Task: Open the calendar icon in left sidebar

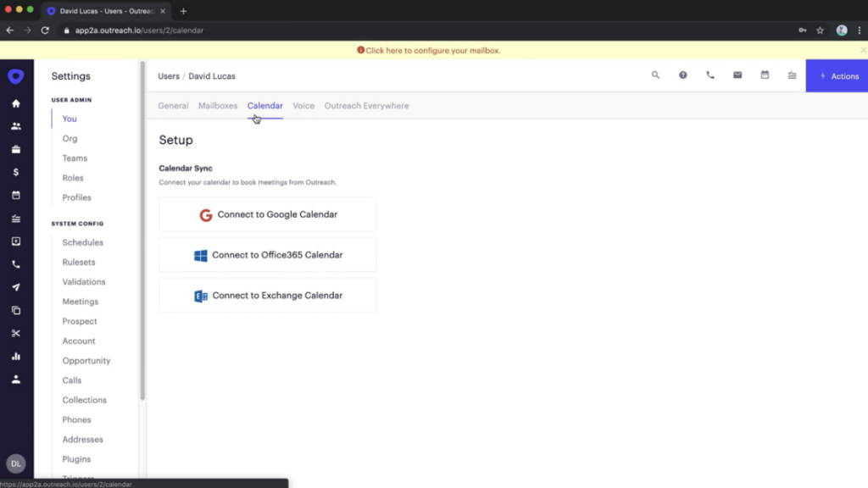Action: tap(16, 196)
